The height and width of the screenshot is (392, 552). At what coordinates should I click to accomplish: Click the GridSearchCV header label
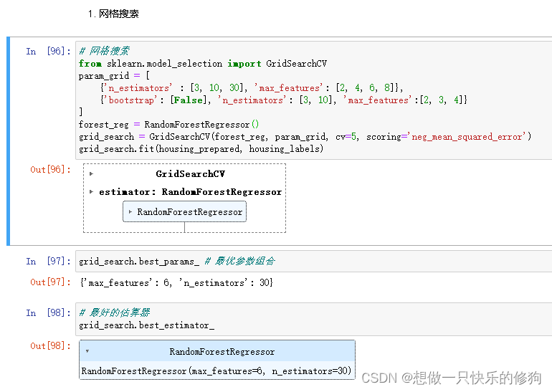(190, 174)
